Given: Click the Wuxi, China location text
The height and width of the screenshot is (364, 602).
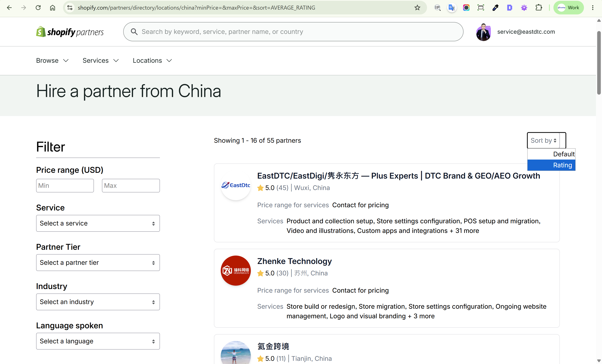Looking at the screenshot, I should pos(312,188).
